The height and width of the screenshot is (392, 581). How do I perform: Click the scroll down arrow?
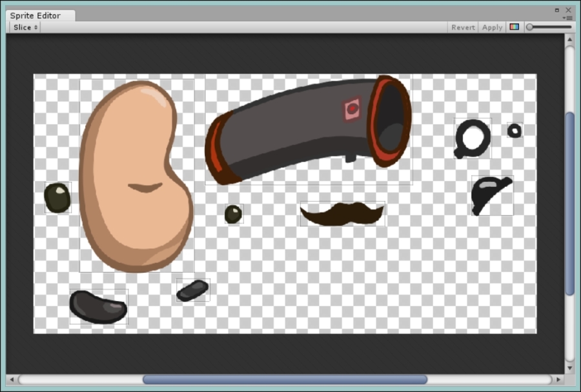[570, 367]
